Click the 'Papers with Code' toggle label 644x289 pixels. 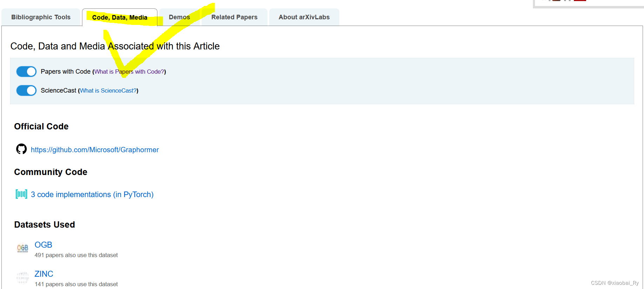tap(66, 72)
